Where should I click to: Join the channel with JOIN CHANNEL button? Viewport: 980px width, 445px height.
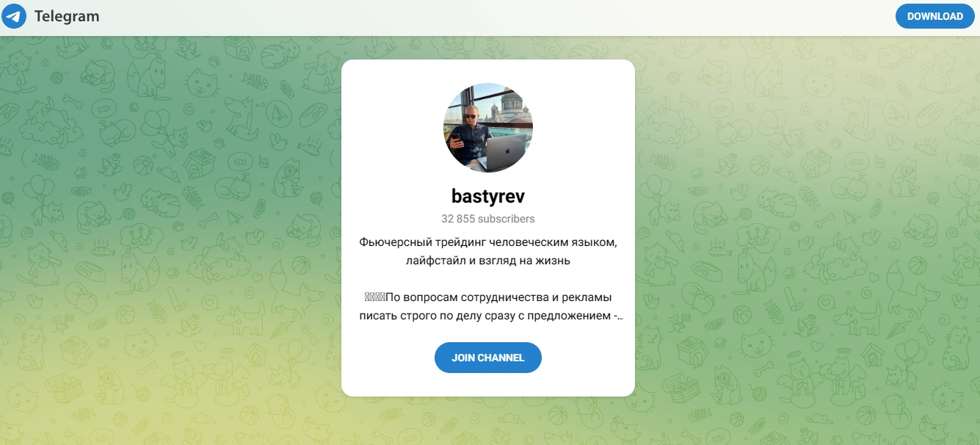point(488,358)
